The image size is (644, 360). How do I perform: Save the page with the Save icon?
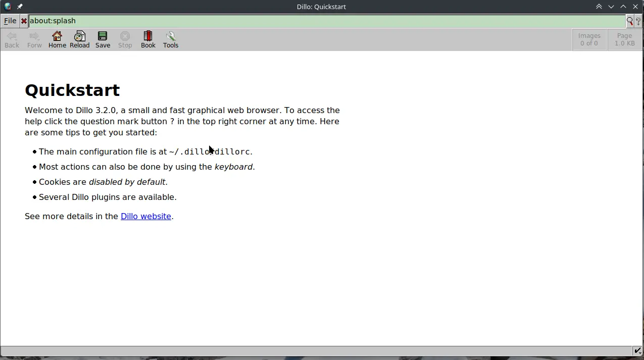[103, 40]
